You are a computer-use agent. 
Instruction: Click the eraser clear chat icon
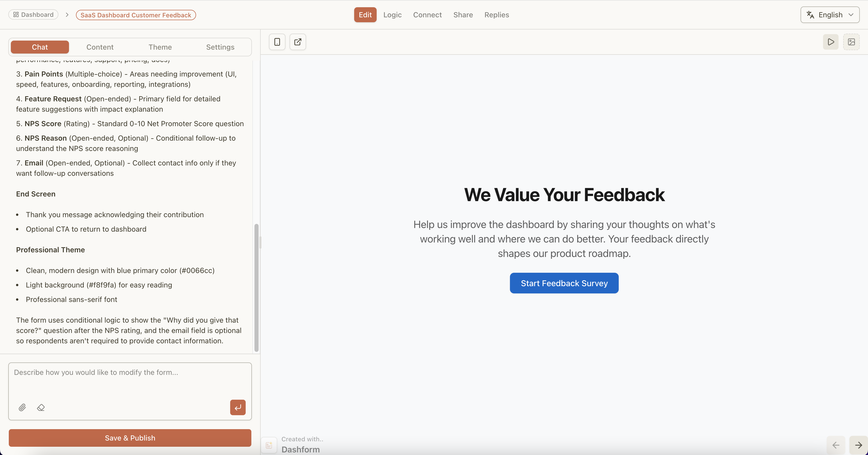41,407
